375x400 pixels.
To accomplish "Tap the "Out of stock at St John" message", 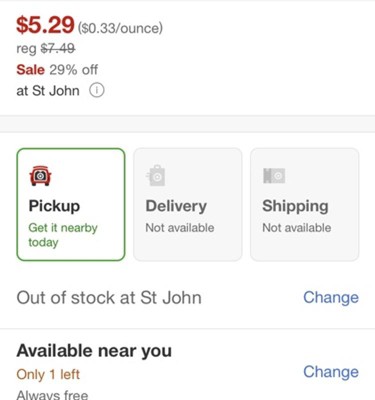I will point(109,297).
